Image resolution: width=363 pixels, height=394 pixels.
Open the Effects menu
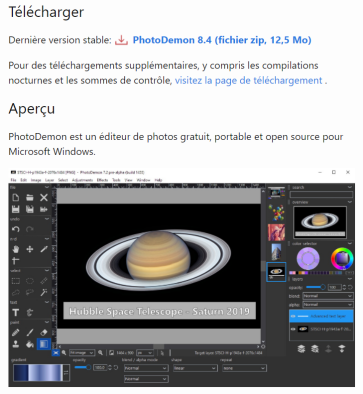point(102,180)
